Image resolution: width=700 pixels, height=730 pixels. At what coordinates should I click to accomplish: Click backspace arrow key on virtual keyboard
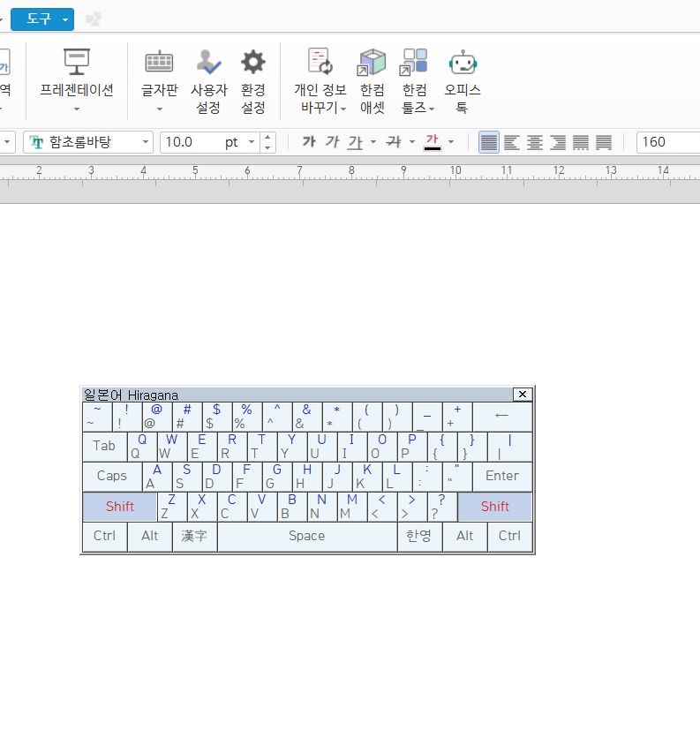click(x=502, y=416)
